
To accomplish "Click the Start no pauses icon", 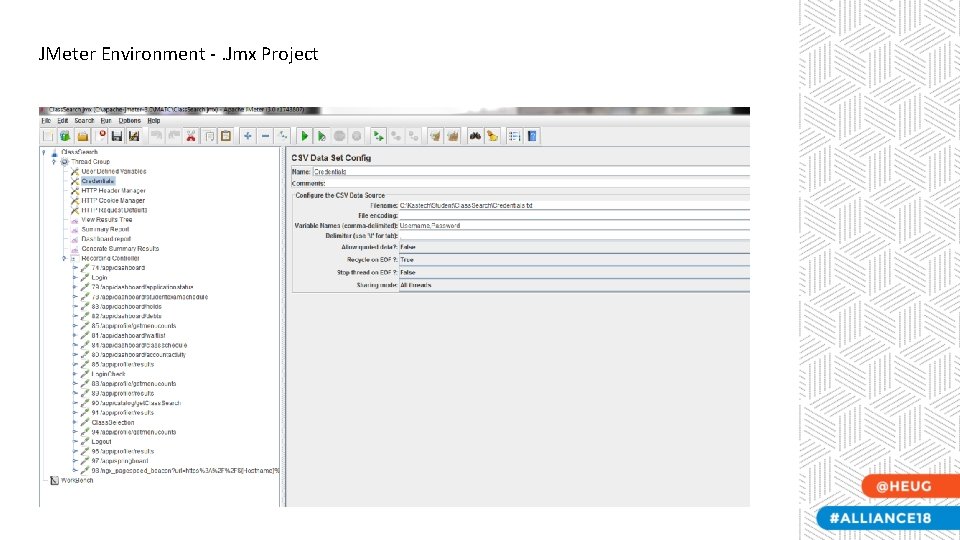I will 321,136.
